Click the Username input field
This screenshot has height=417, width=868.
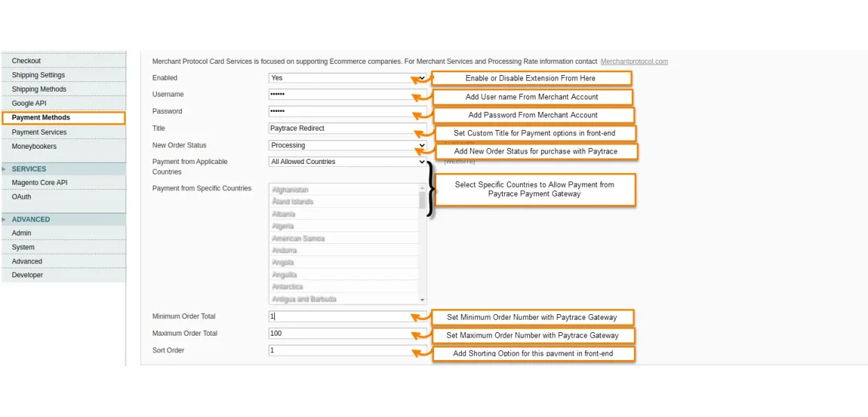tap(339, 95)
